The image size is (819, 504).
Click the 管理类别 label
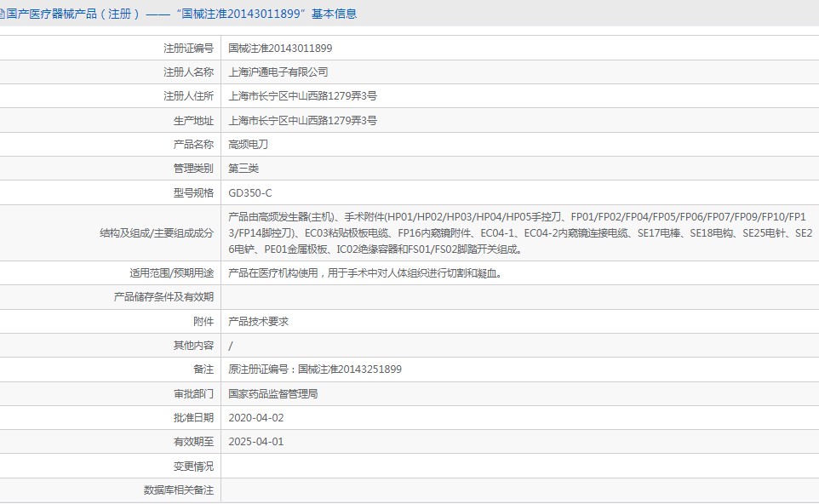tap(193, 169)
